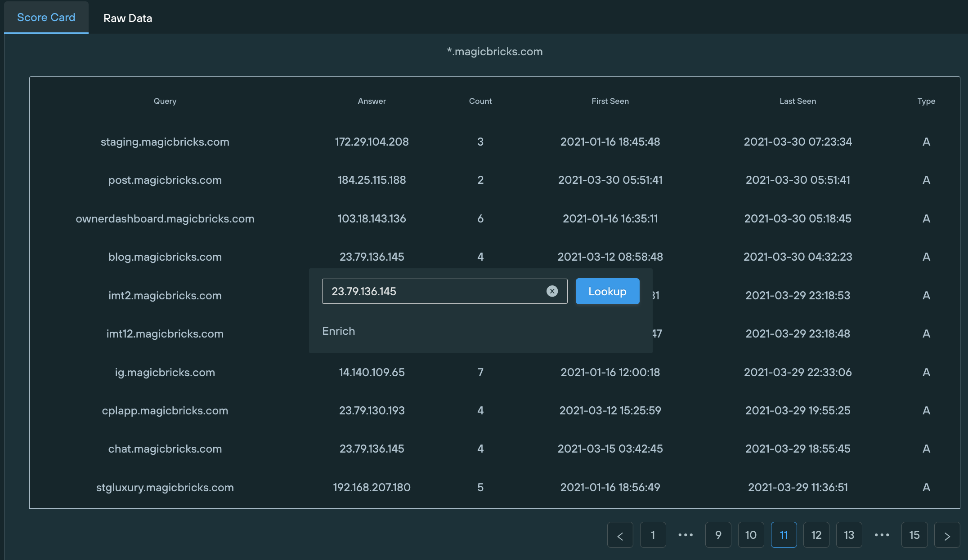Click first seen 2021-03-12 08:58:48

coord(610,257)
